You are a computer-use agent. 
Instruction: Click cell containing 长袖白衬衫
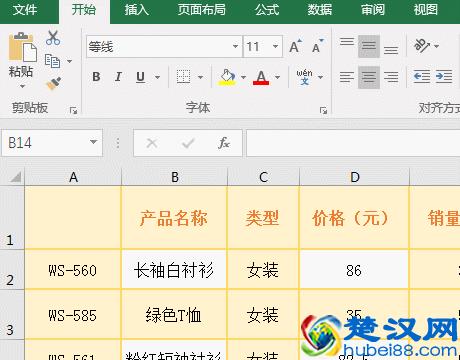coord(174,270)
